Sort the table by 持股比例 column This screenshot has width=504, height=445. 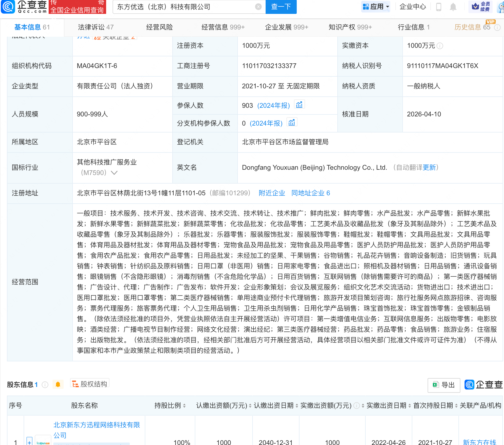click(184, 406)
